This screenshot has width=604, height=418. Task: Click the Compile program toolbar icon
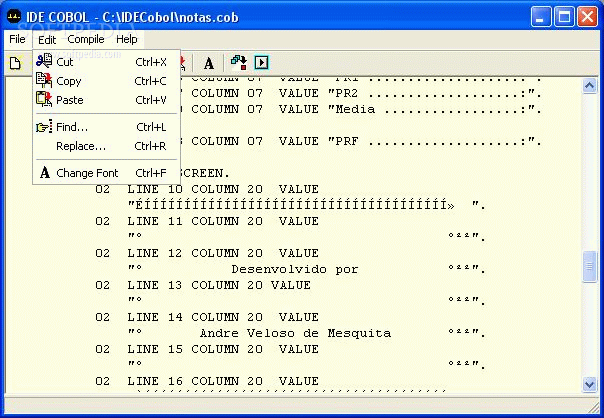coord(239,63)
